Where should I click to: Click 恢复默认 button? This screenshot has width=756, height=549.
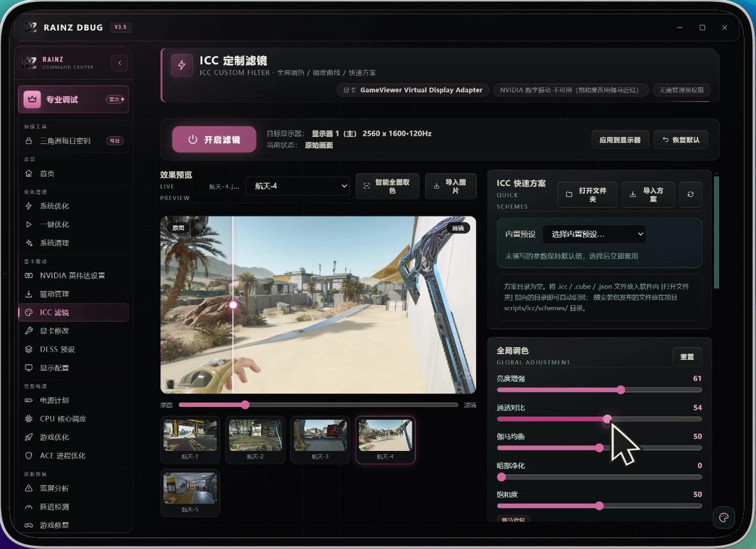[x=681, y=140]
